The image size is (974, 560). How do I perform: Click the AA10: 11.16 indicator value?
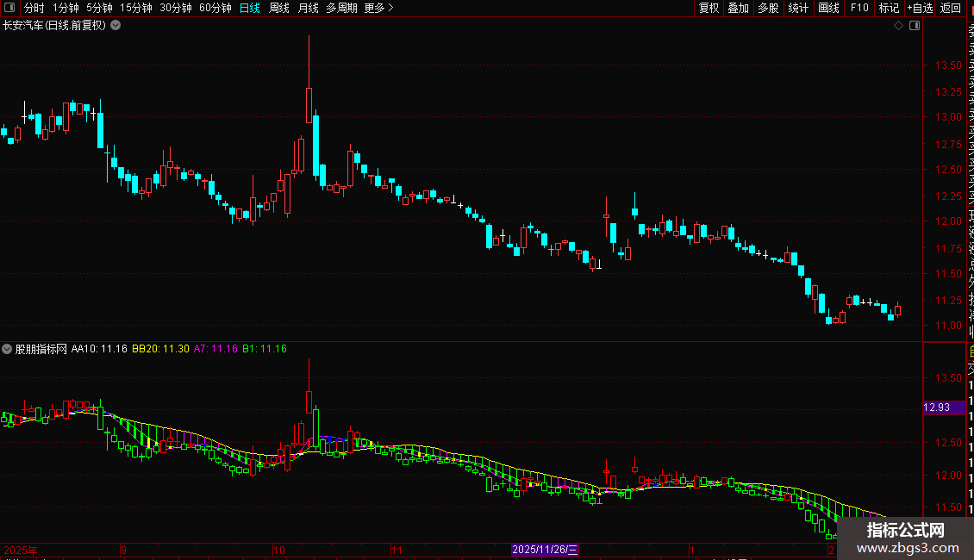pos(99,349)
